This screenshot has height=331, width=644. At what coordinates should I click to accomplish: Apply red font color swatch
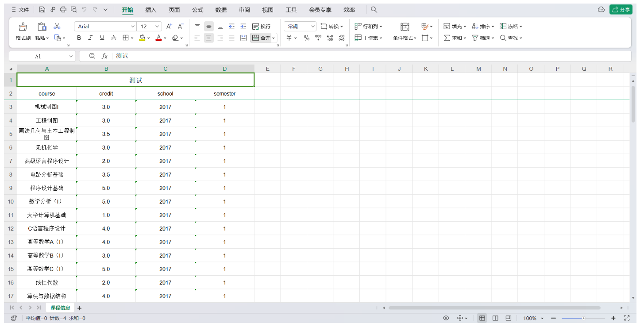159,38
